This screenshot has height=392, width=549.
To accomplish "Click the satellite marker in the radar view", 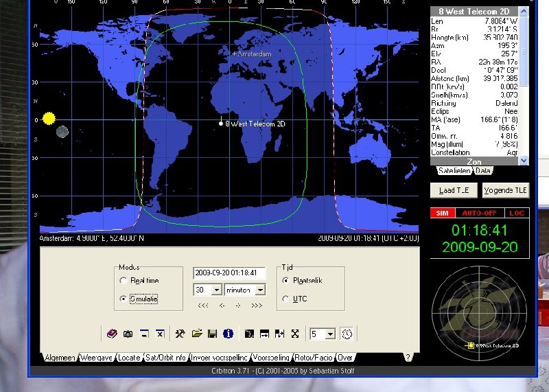I will (x=471, y=345).
